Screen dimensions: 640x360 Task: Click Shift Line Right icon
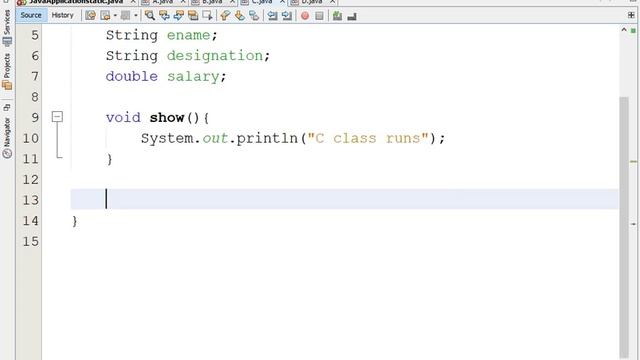[x=287, y=16]
